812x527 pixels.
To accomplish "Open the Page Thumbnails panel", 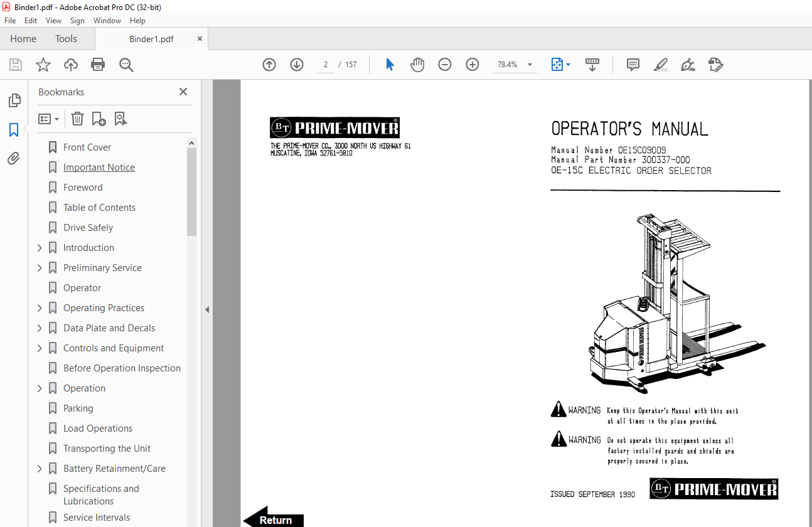I will [14, 100].
